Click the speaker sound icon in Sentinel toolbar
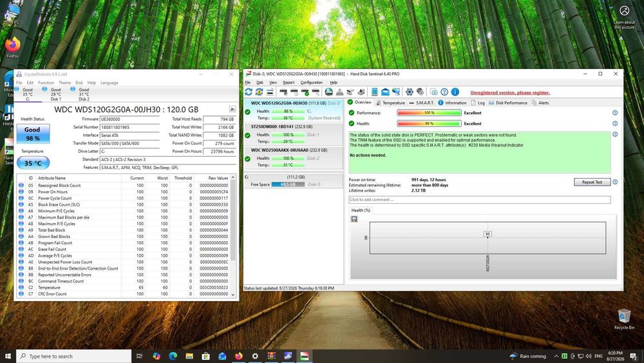Image resolution: width=644 pixels, height=363 pixels. point(420,92)
